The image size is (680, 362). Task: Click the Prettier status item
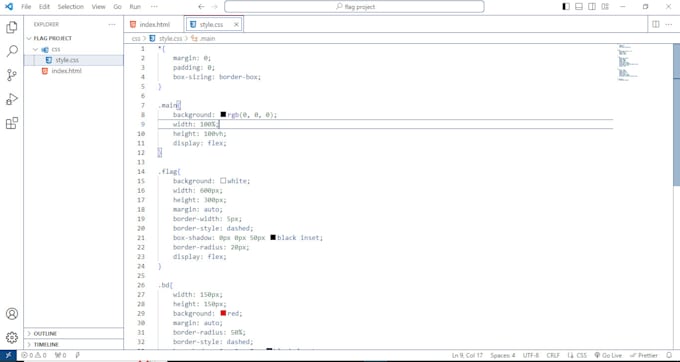tap(644, 355)
